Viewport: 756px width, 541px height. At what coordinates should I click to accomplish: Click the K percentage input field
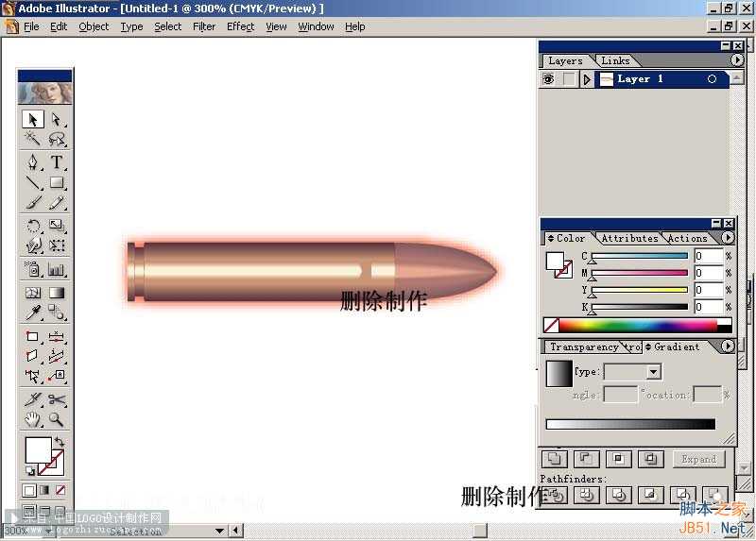click(710, 307)
